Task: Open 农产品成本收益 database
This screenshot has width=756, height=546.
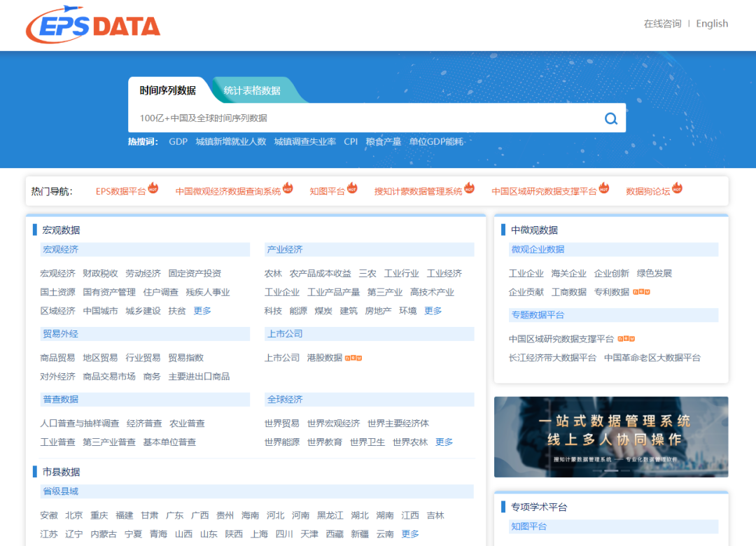Action: click(x=320, y=274)
